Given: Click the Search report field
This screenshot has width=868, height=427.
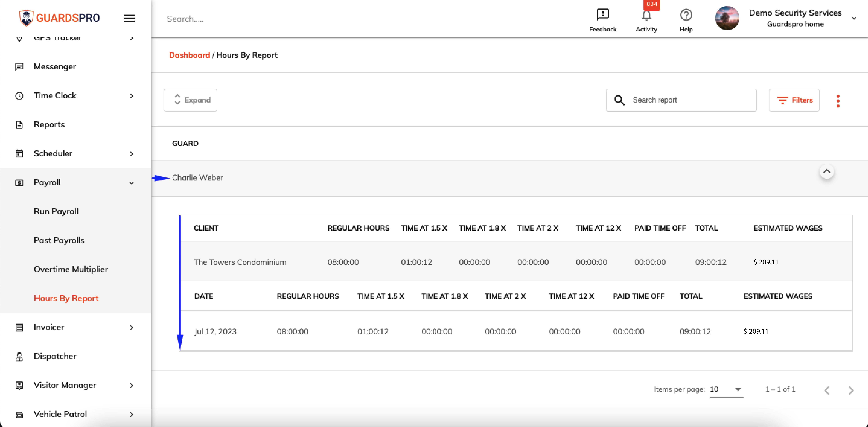Looking at the screenshot, I should pos(681,100).
